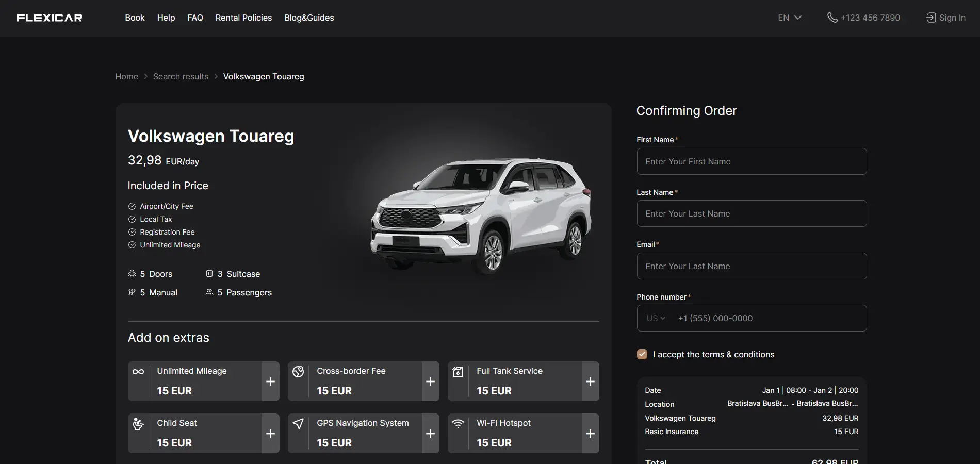
Task: Click the GPS Navigation System arrow icon
Action: (x=298, y=424)
